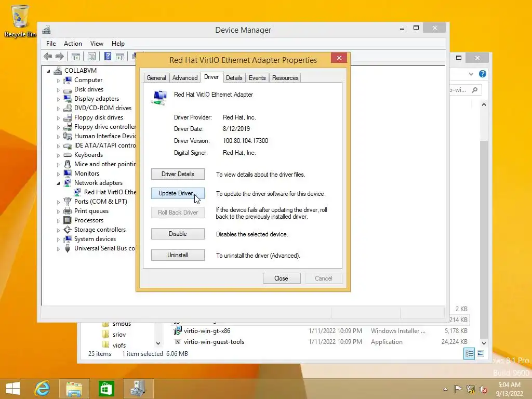The height and width of the screenshot is (399, 532).
Task: Expand the System devices node
Action: pyautogui.click(x=58, y=240)
